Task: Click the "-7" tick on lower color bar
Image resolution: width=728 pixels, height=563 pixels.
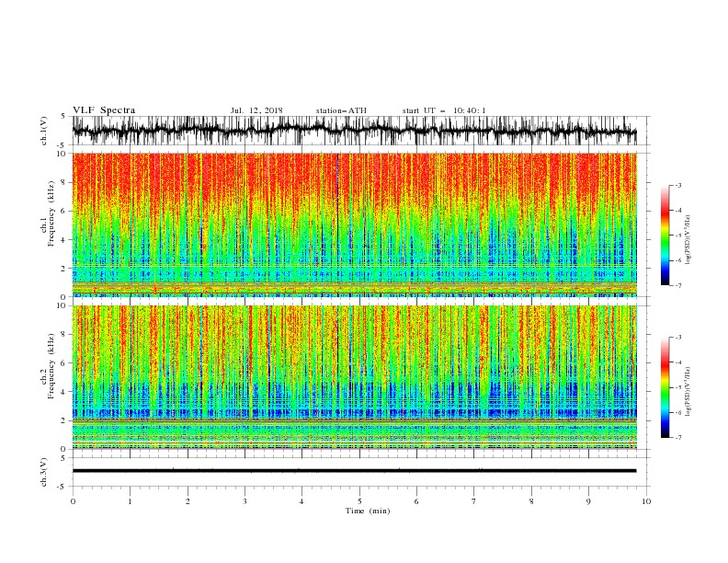Action: [x=678, y=437]
